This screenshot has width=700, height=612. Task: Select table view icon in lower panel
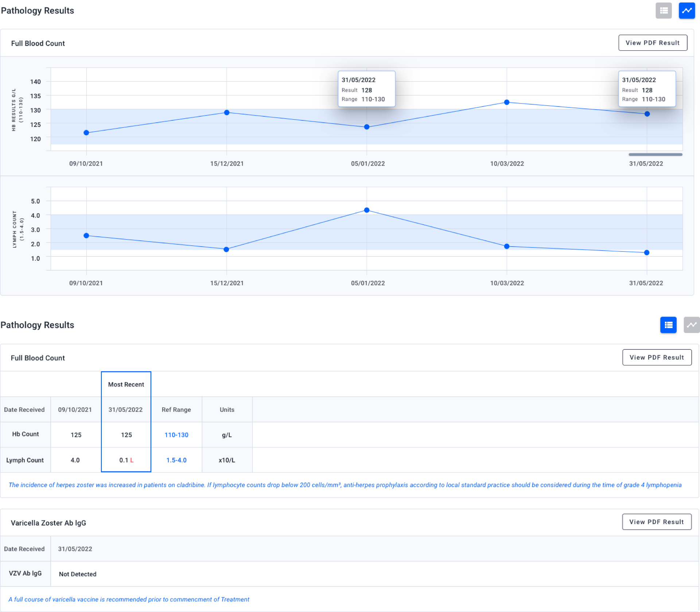(668, 325)
